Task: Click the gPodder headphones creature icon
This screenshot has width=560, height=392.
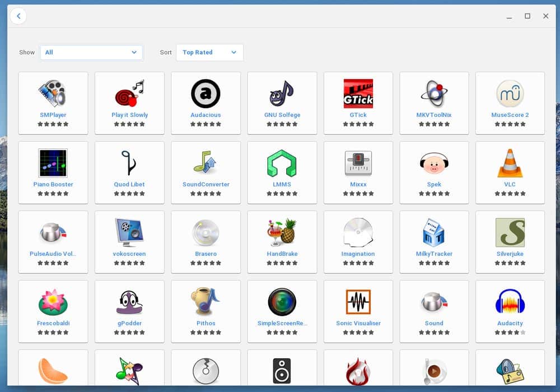Action: tap(129, 302)
